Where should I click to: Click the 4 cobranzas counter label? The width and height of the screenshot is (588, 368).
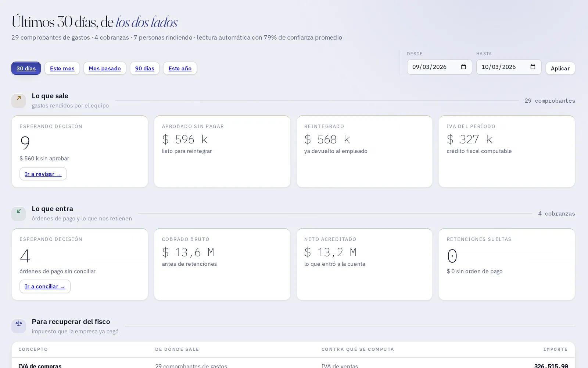pyautogui.click(x=556, y=214)
